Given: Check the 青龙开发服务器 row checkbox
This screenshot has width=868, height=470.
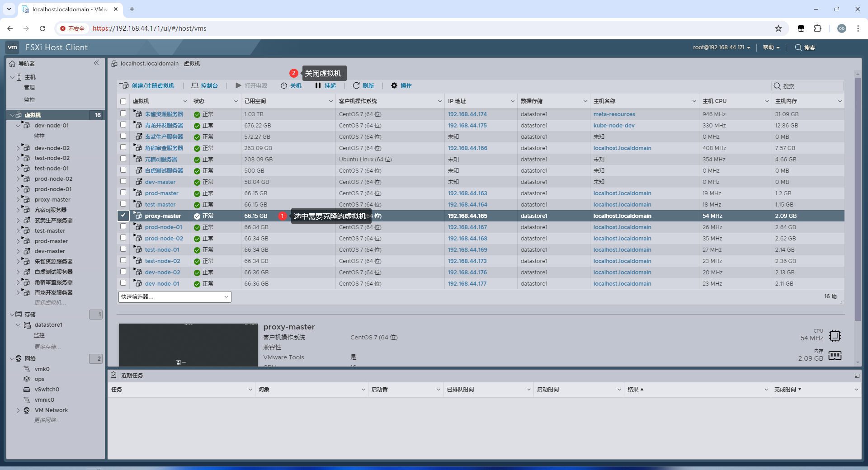Looking at the screenshot, I should [123, 125].
